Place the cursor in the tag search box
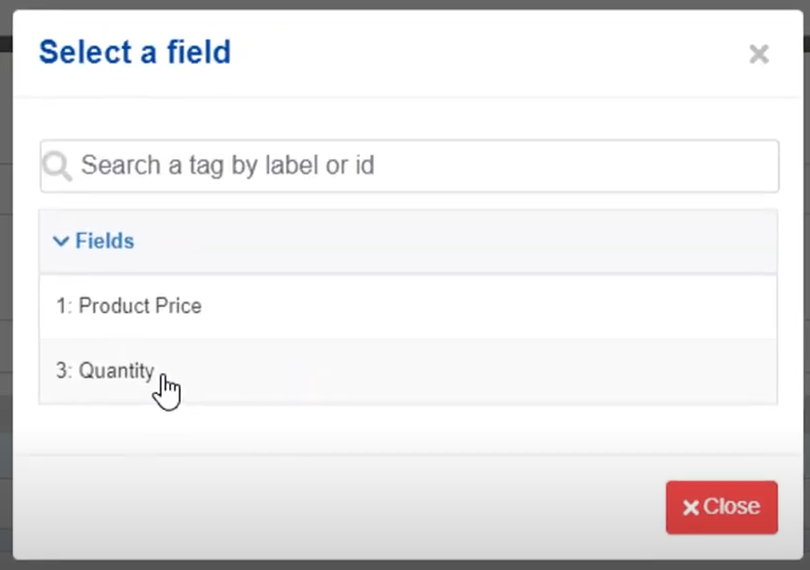The width and height of the screenshot is (810, 570). pos(409,166)
